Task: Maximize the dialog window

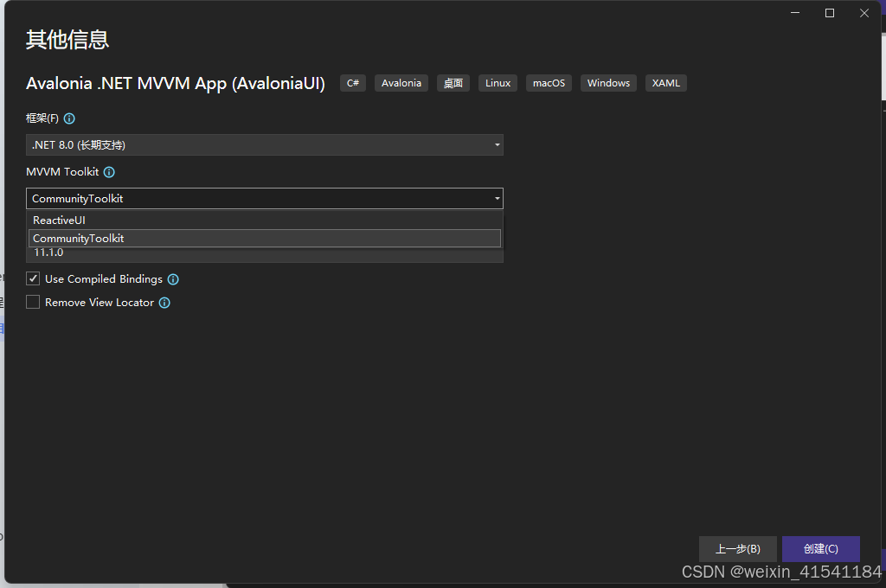Action: [830, 13]
